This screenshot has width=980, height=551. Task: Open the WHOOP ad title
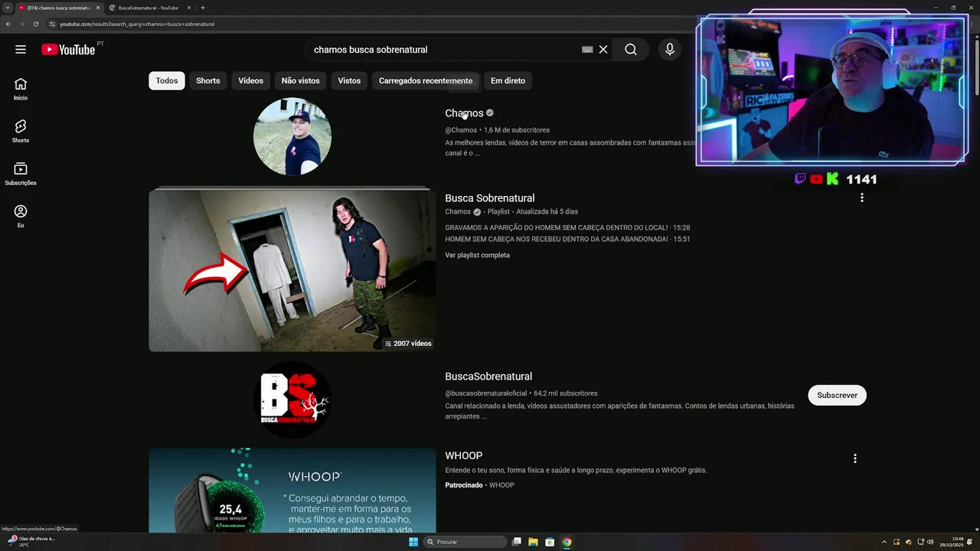click(x=464, y=456)
